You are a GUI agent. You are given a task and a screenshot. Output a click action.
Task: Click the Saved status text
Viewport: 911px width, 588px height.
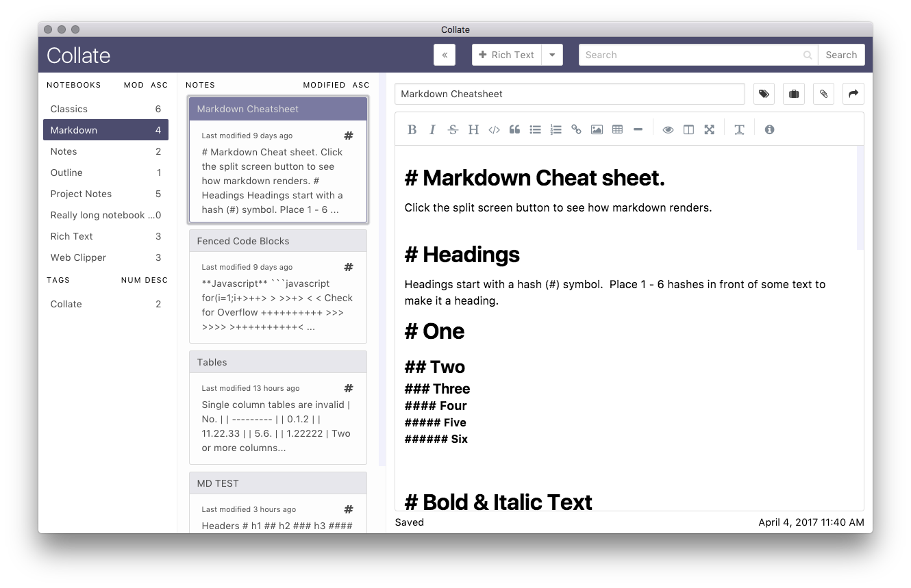pos(410,522)
